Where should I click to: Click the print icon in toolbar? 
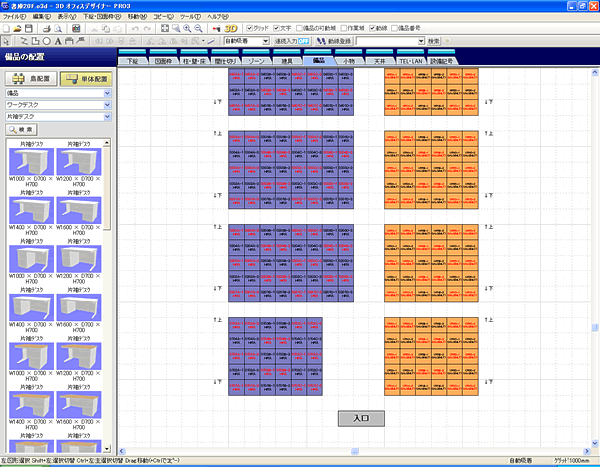pyautogui.click(x=42, y=29)
